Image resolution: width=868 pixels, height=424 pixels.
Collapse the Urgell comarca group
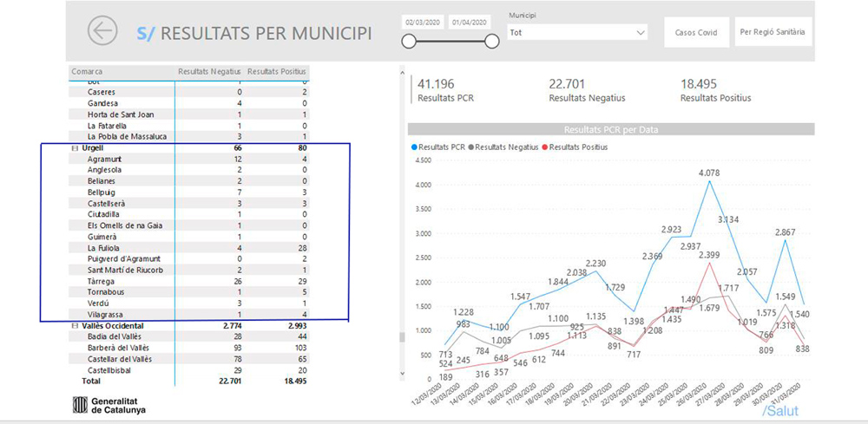(75, 148)
